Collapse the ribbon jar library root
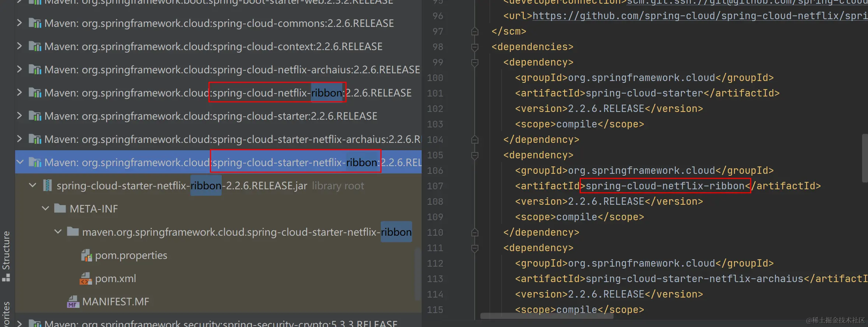The width and height of the screenshot is (868, 327). (33, 185)
